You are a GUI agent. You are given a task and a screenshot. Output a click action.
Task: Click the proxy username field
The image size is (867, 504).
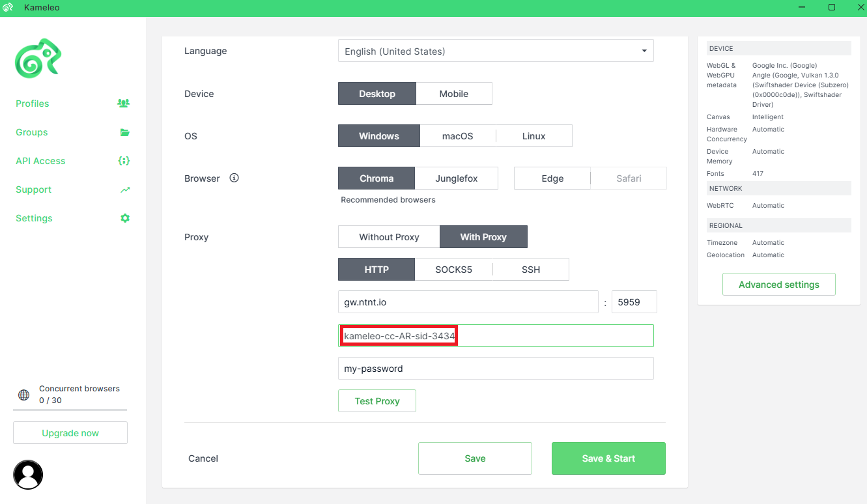click(x=496, y=336)
